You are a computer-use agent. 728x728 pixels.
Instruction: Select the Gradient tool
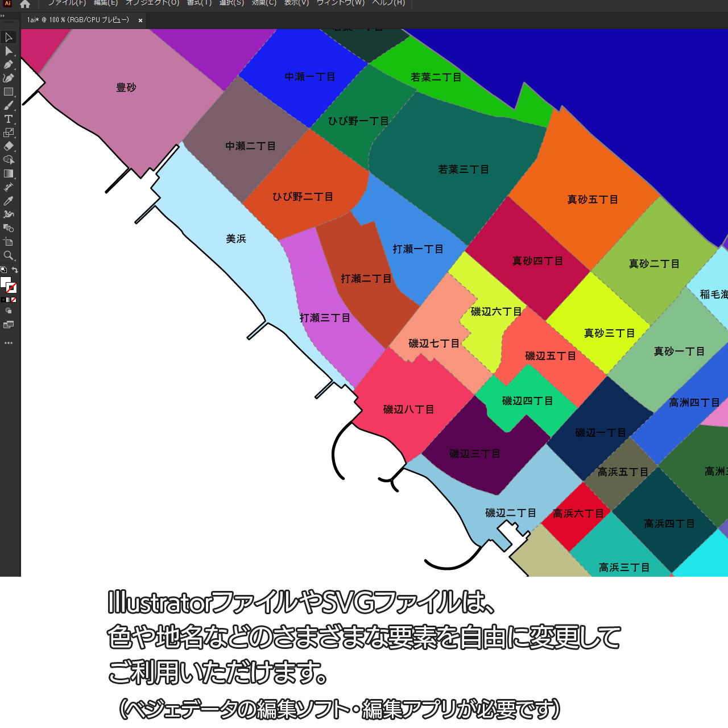(x=9, y=174)
